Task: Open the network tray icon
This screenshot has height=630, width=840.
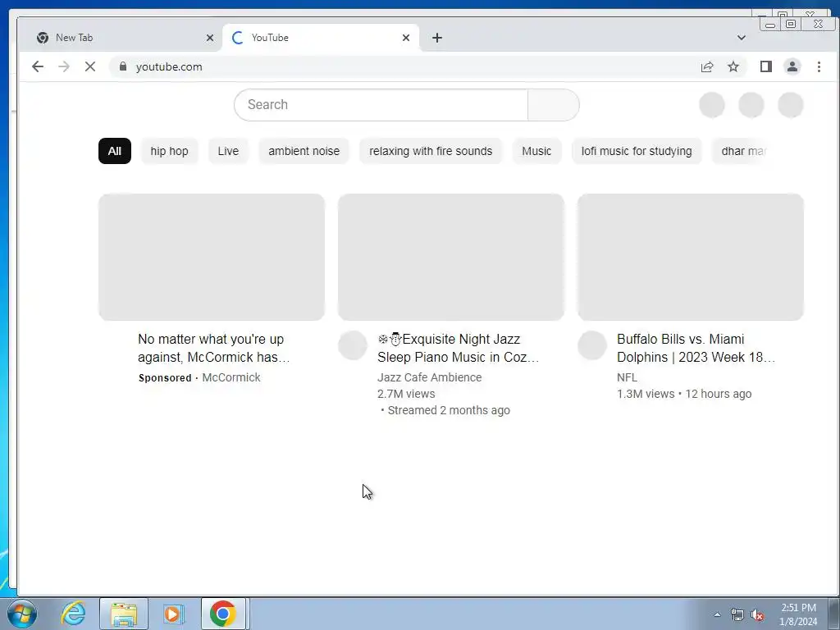Action: 737,615
